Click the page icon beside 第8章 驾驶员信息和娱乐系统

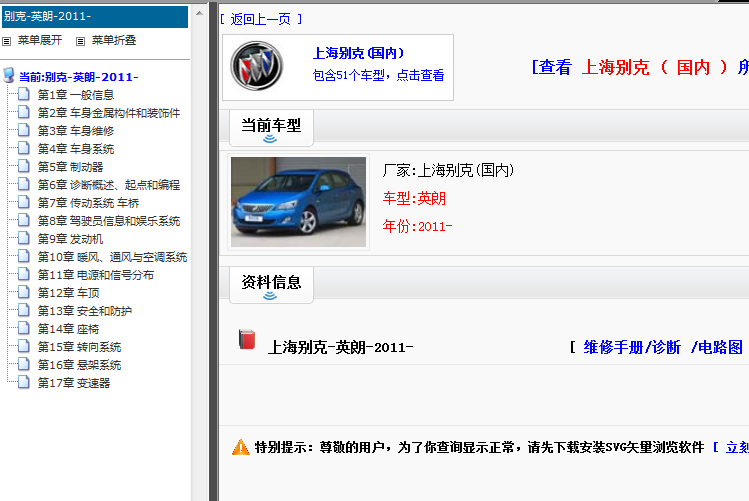click(x=23, y=220)
